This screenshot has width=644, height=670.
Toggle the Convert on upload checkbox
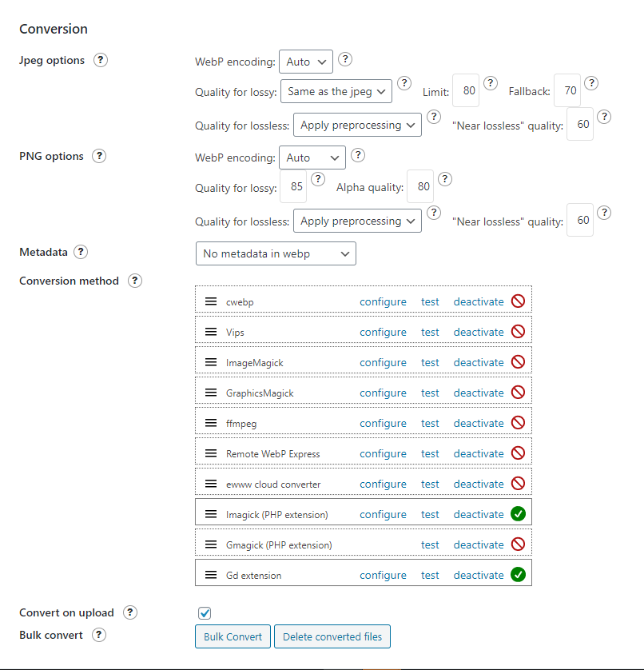click(x=205, y=613)
